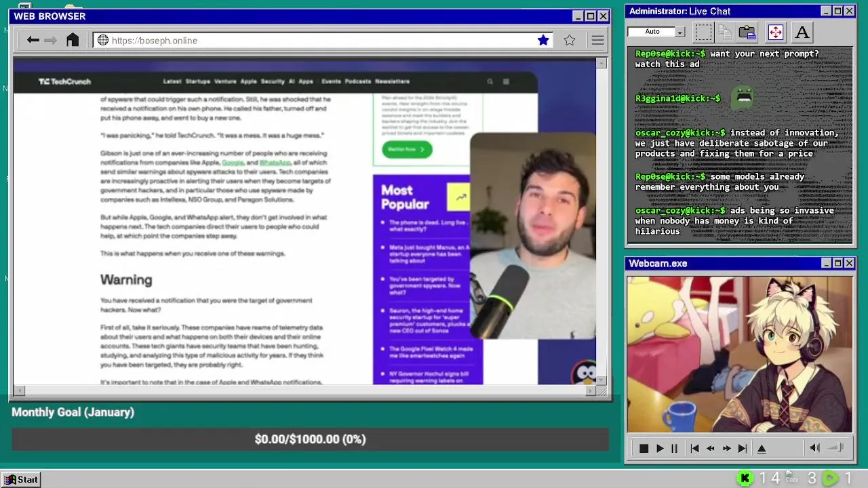
Task: Click the streamer face-cam video overlay
Action: click(533, 236)
